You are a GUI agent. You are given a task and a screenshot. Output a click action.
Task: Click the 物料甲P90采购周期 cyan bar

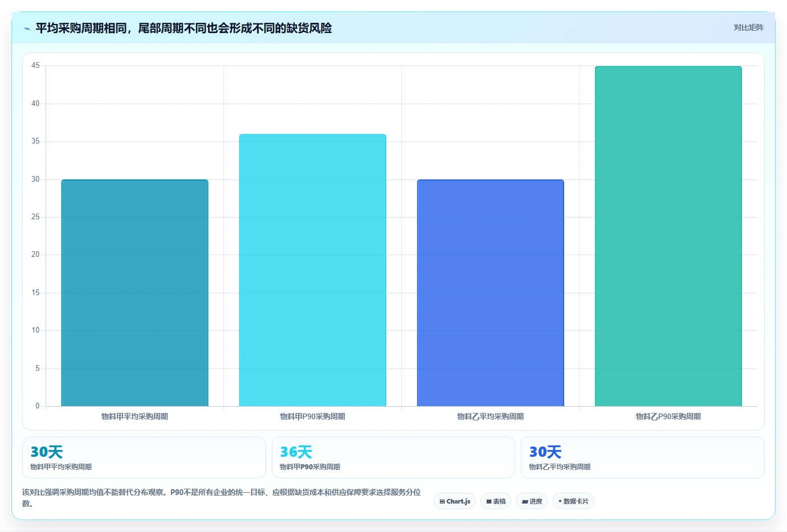pyautogui.click(x=312, y=270)
